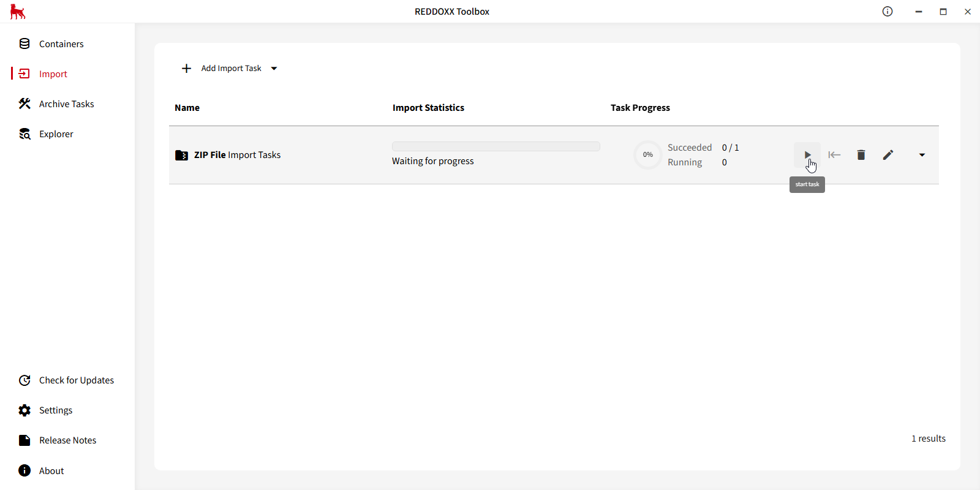
Task: Click the import statistics progress bar
Action: click(496, 146)
